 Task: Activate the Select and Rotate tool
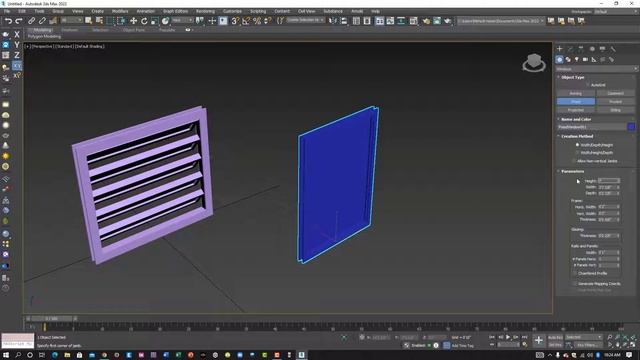point(144,21)
